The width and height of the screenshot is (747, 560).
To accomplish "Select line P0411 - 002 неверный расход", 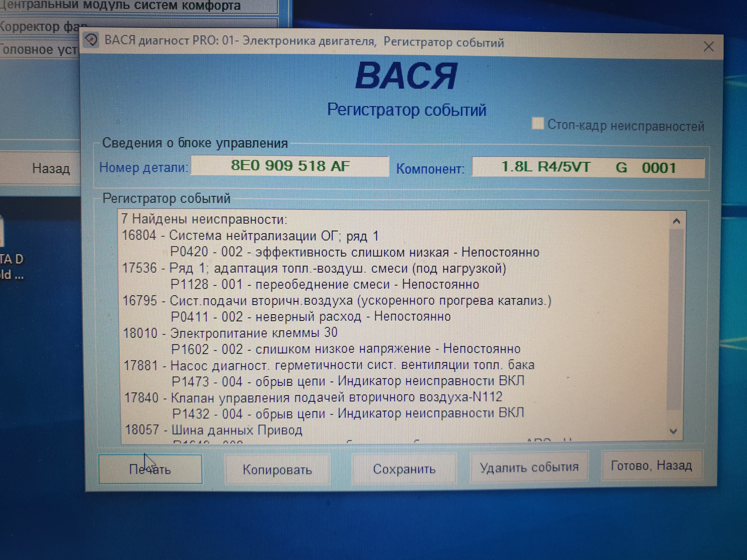I will point(311,317).
